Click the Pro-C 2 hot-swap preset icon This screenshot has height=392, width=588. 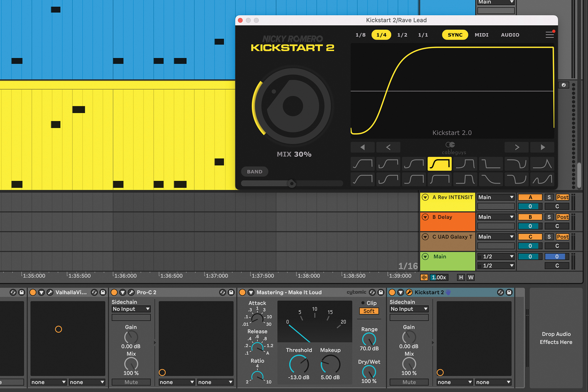tap(222, 292)
